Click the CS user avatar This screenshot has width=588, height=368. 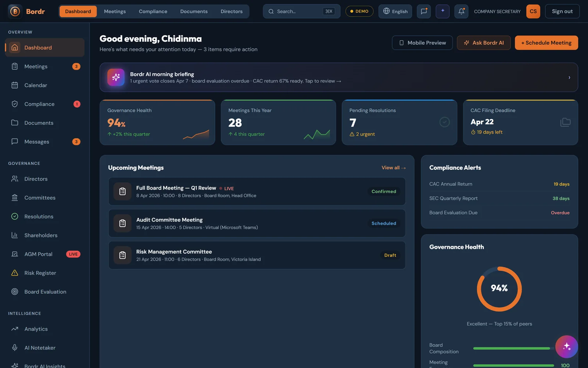coord(533,11)
